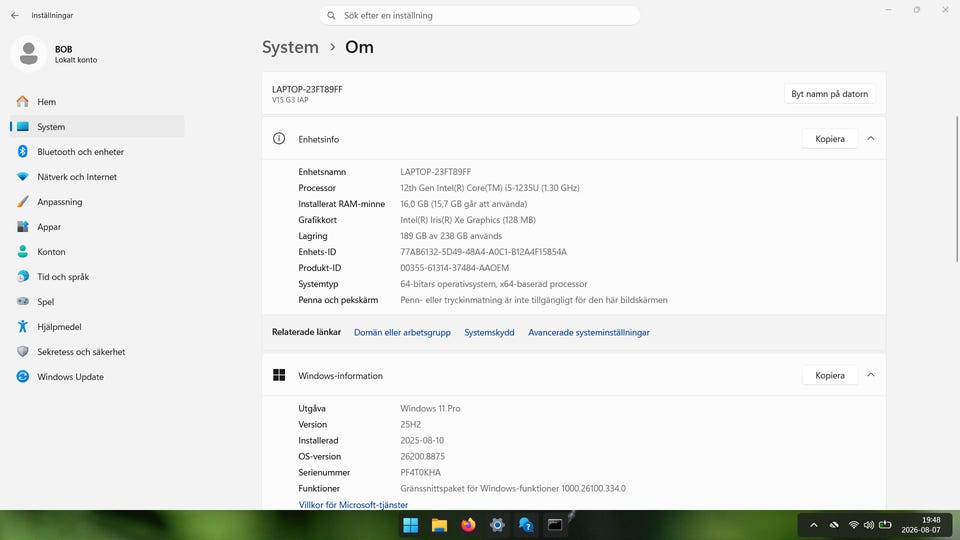The width and height of the screenshot is (960, 540).
Task: Click the search magnifier icon
Action: 331,15
